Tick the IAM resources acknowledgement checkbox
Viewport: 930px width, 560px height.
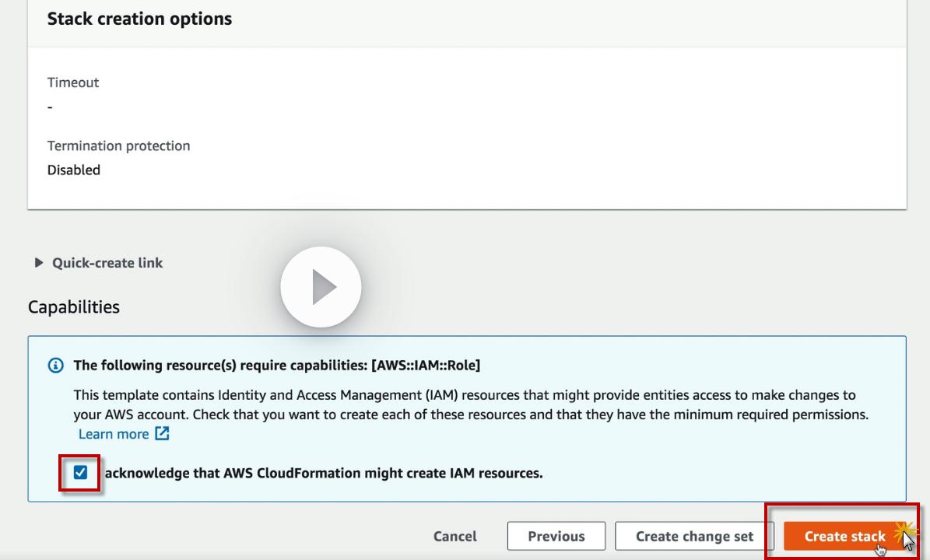pos(81,472)
